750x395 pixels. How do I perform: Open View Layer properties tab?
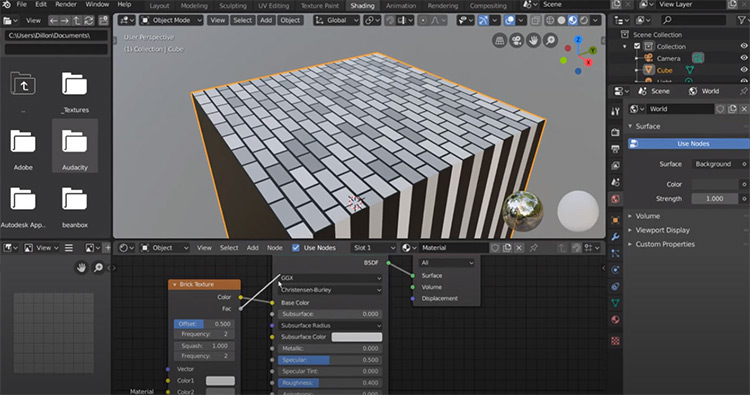[616, 165]
